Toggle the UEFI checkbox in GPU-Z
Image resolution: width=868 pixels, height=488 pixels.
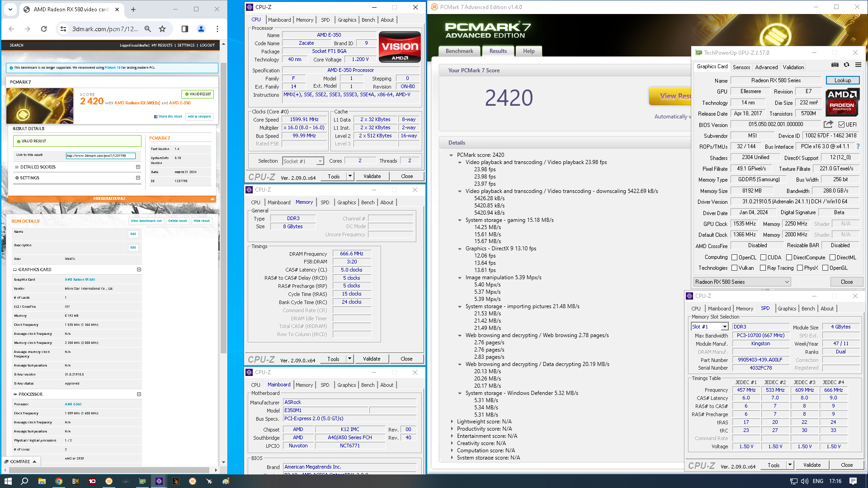pyautogui.click(x=841, y=125)
